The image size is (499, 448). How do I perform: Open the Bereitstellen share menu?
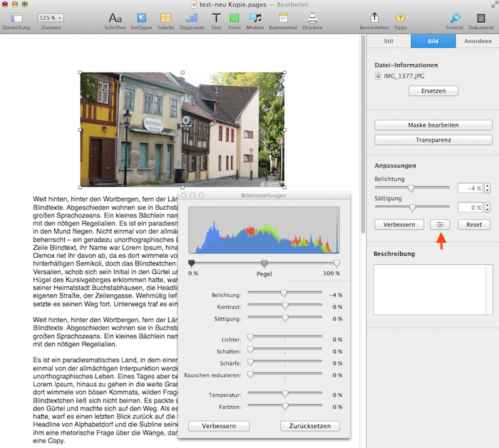(374, 18)
